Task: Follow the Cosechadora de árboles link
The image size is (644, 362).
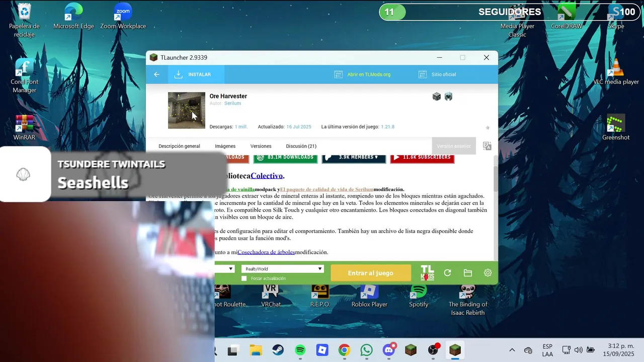Action: pyautogui.click(x=266, y=252)
